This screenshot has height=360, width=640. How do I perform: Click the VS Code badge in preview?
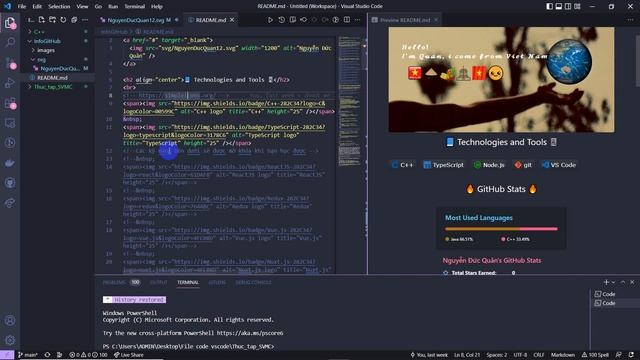[559, 165]
